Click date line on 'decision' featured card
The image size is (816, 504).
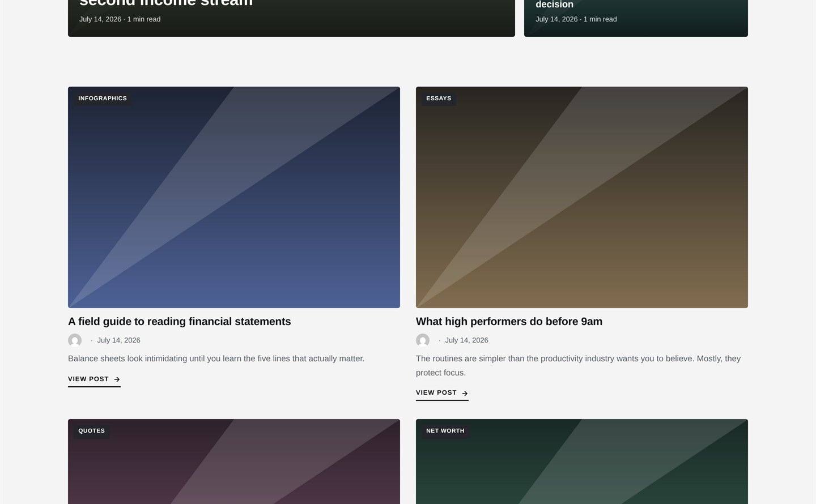(x=576, y=19)
